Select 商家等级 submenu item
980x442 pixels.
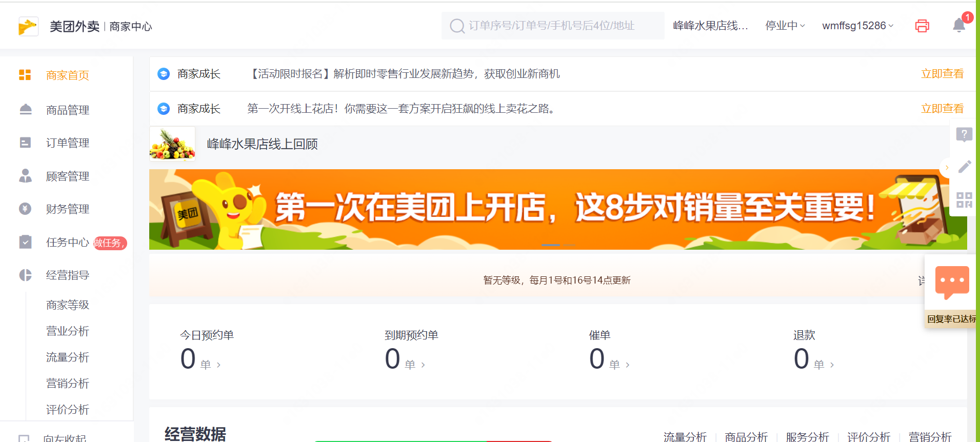67,305
